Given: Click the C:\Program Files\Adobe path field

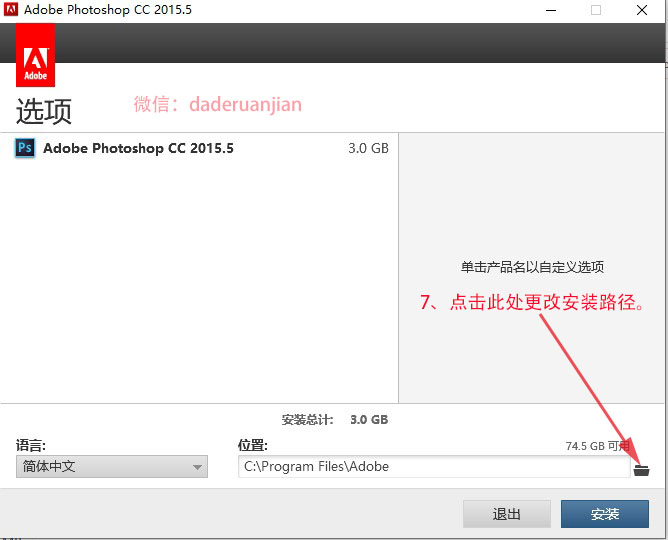Looking at the screenshot, I should pyautogui.click(x=433, y=467).
